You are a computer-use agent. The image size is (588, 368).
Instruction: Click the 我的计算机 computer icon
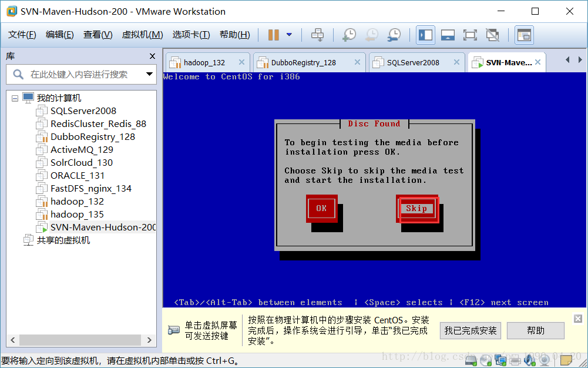(28, 98)
